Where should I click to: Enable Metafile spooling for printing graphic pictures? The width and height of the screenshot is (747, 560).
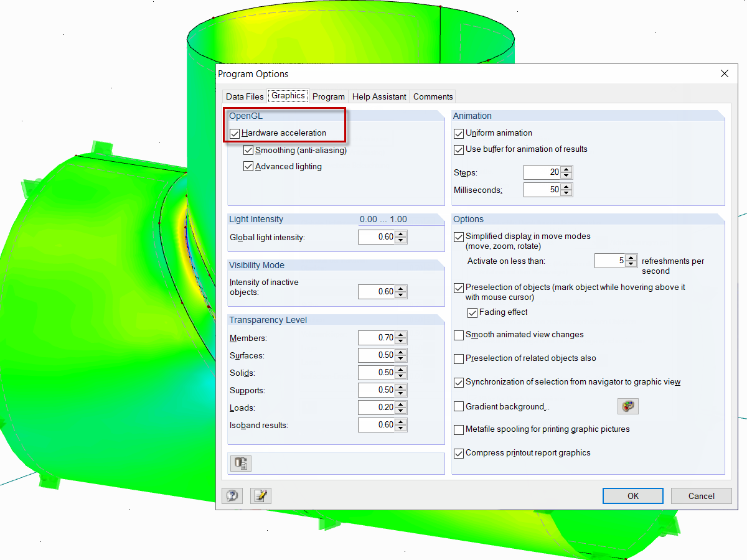tap(459, 429)
